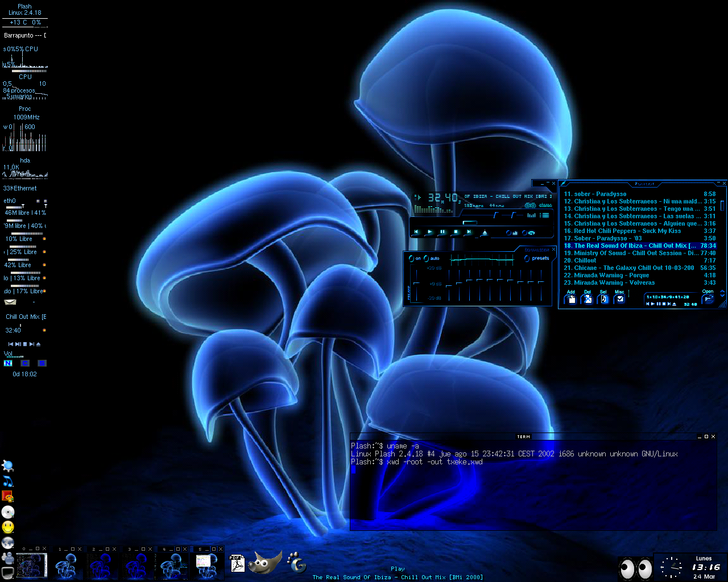This screenshot has height=582, width=728.
Task: Select track 13 Tengo una...
Action: [640, 209]
